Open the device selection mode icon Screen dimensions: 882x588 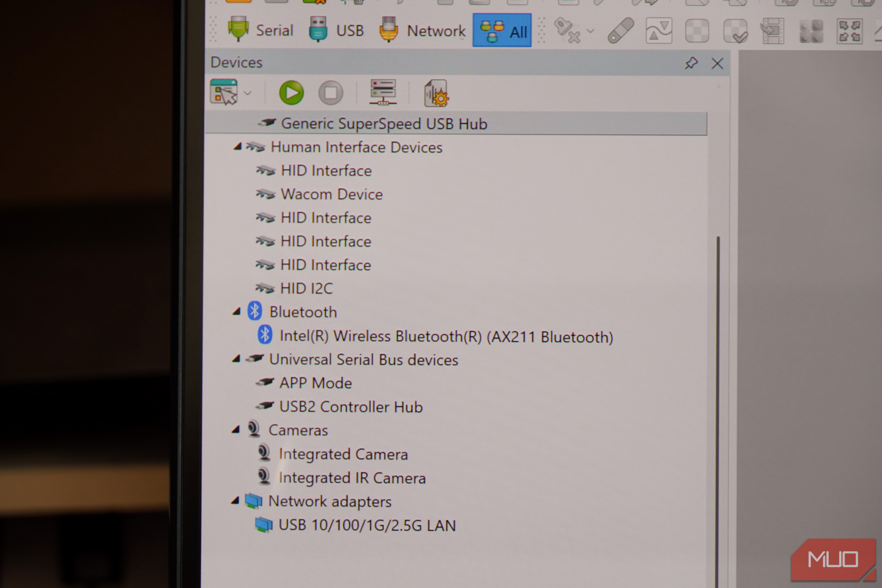point(224,92)
